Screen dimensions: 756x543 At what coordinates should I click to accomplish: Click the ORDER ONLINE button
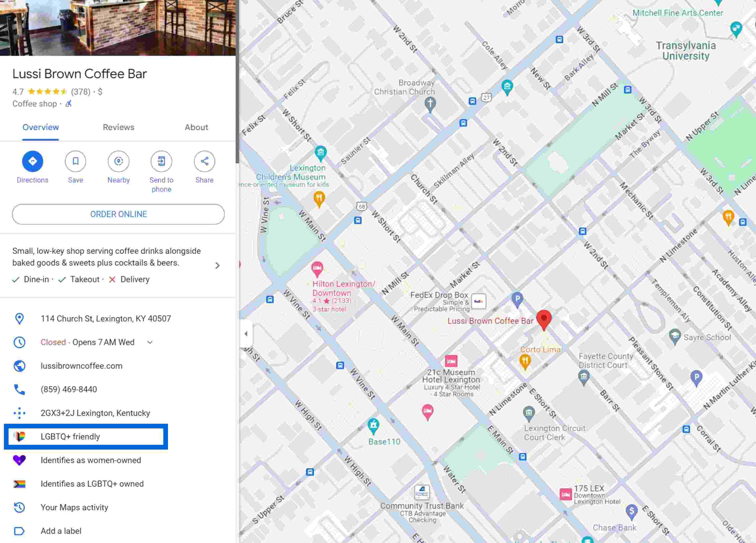[x=118, y=214]
